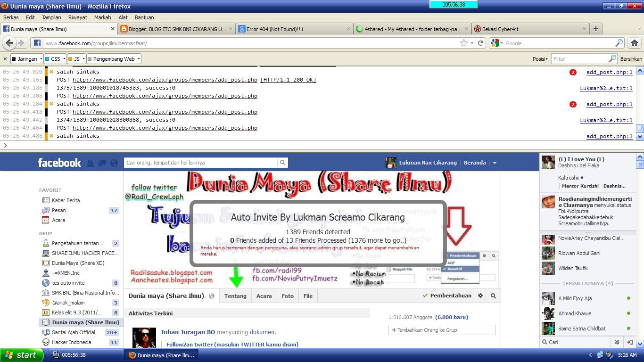Screen dimensions: 644x362
Task: Reload the page with the refresh icon
Action: [481, 43]
